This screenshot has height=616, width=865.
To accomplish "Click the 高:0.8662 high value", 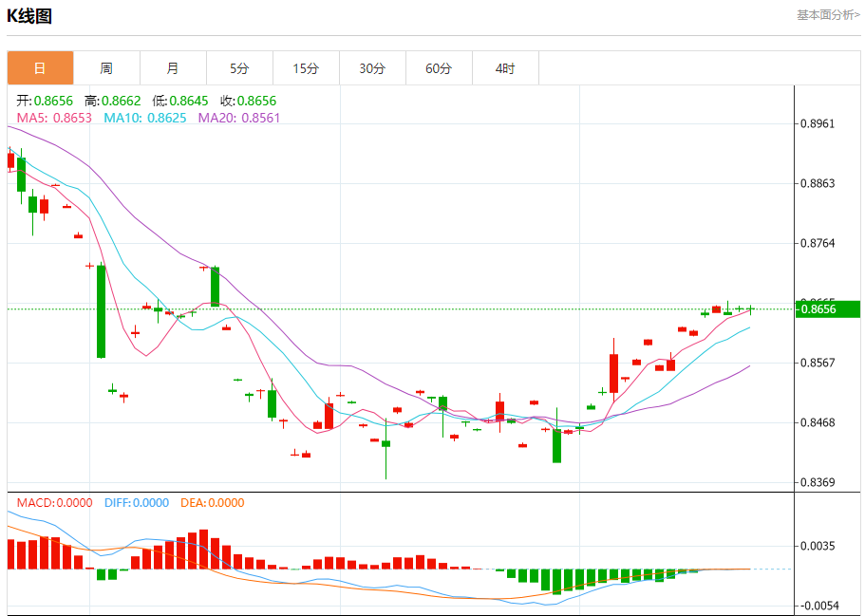I will [113, 101].
